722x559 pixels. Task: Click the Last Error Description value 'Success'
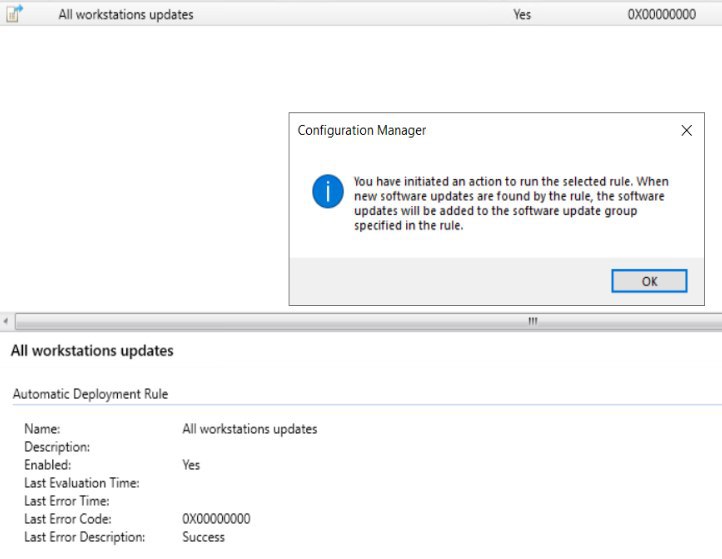tap(204, 537)
